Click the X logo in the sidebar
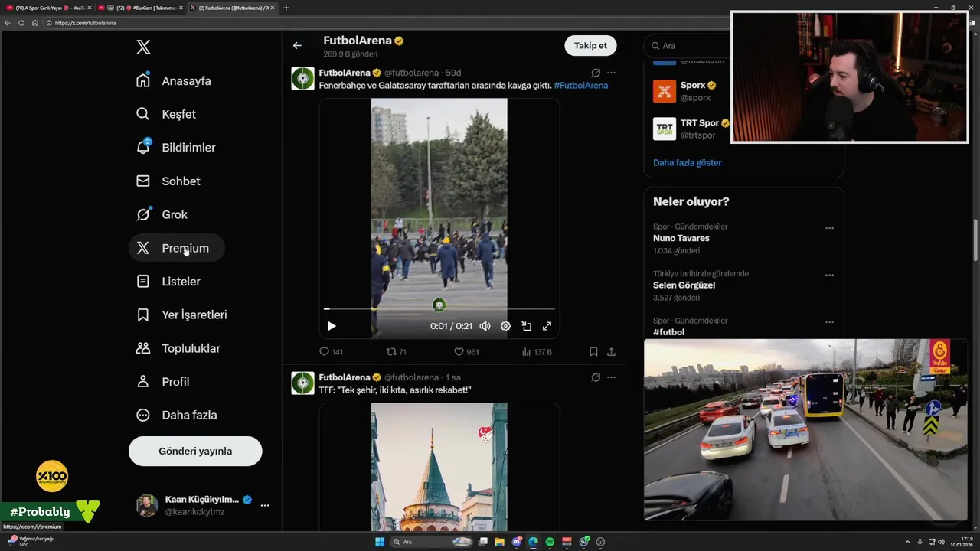Screen dimensions: 980x551 143,47
